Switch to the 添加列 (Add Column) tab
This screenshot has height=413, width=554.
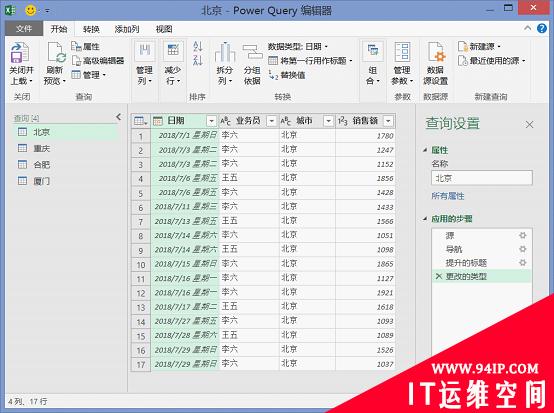(127, 29)
